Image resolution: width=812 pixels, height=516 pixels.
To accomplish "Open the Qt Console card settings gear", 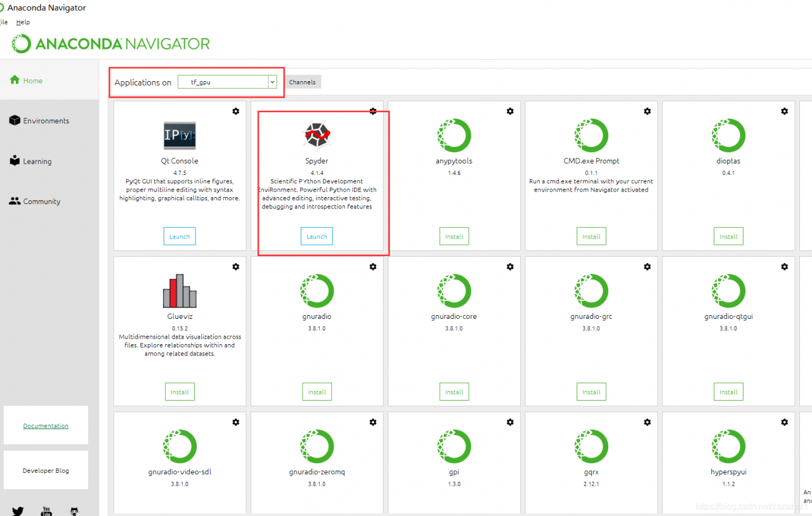I will point(236,111).
